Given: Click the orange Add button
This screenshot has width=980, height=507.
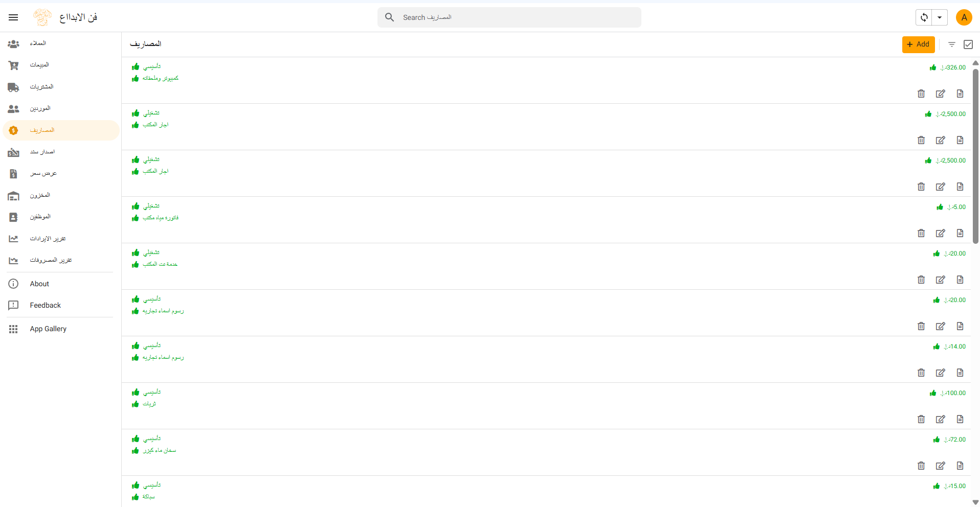Looking at the screenshot, I should click(918, 44).
